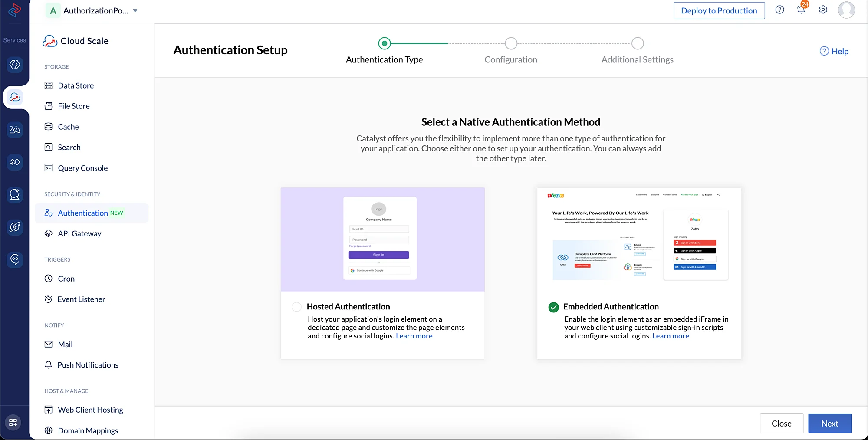Open the all services grid icon at bottom

click(13, 422)
